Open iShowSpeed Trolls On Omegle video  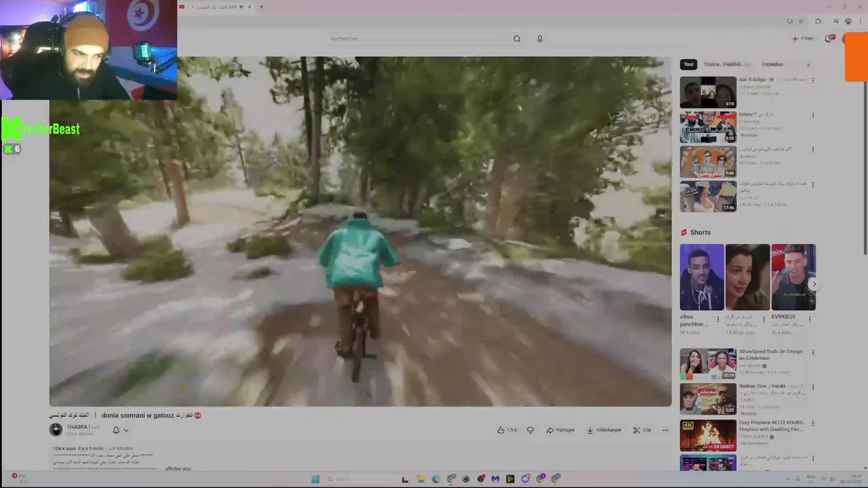coord(708,364)
